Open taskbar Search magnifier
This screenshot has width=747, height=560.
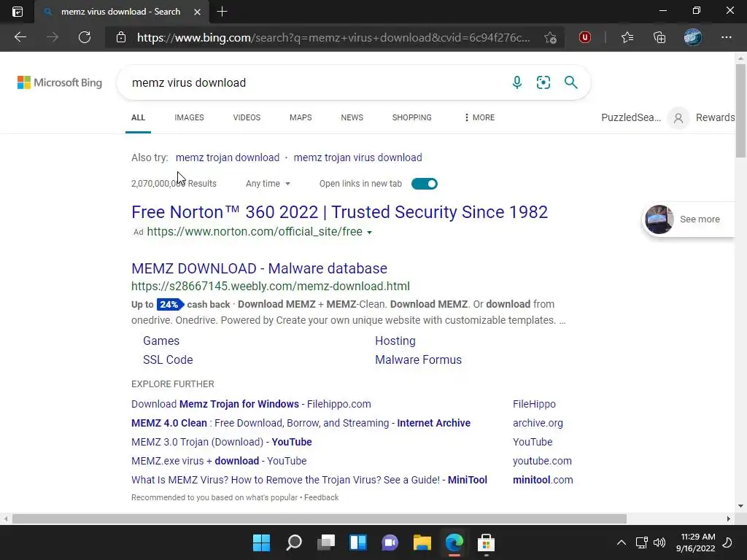tap(294, 542)
